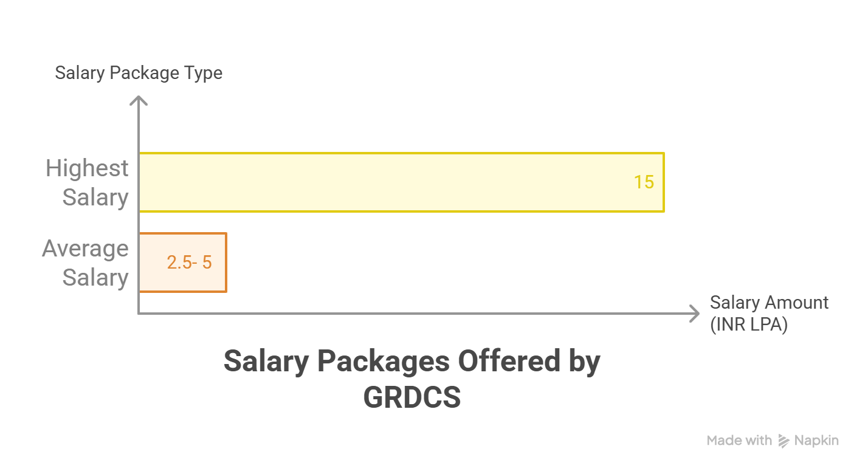Click the "Salary Package Type" axis title
The image size is (868, 474).
pyautogui.click(x=139, y=73)
